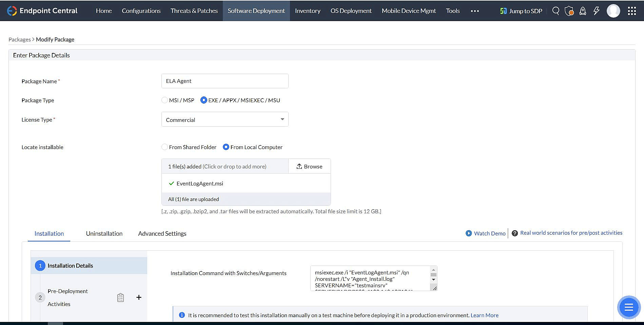Viewport: 644px width, 325px height.
Task: Choose From Local Computer option
Action: pyautogui.click(x=226, y=147)
